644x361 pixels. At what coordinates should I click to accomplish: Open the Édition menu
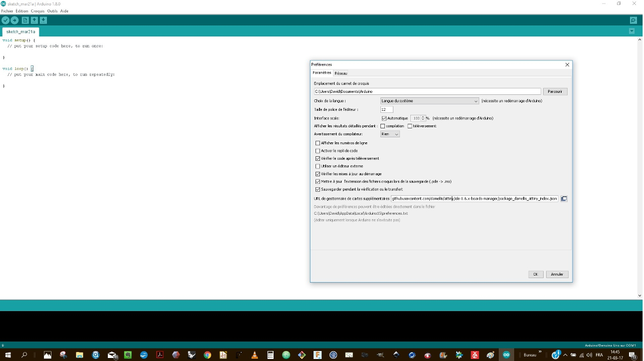click(22, 11)
